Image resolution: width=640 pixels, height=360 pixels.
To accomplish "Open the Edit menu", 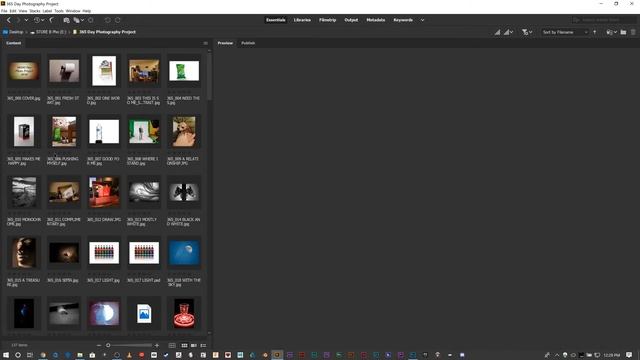I will click(13, 11).
